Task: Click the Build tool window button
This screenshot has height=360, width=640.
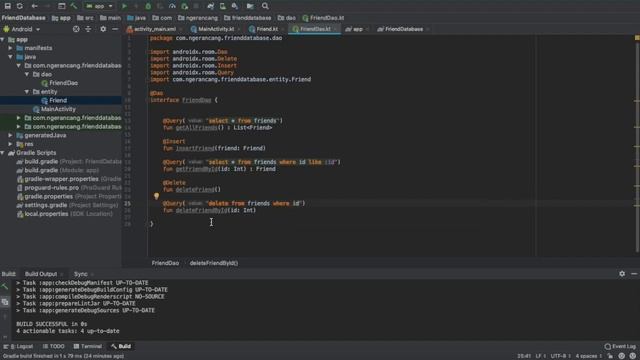Action: point(121,346)
